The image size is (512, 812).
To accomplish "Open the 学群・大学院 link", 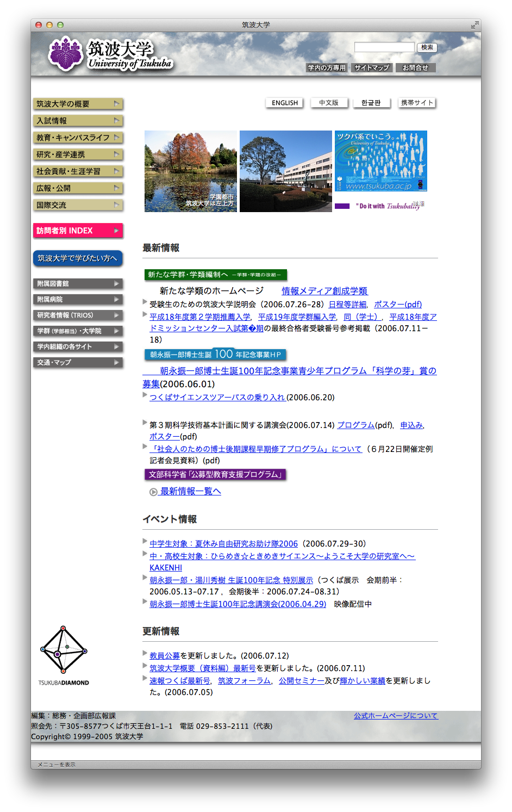I will (x=78, y=331).
